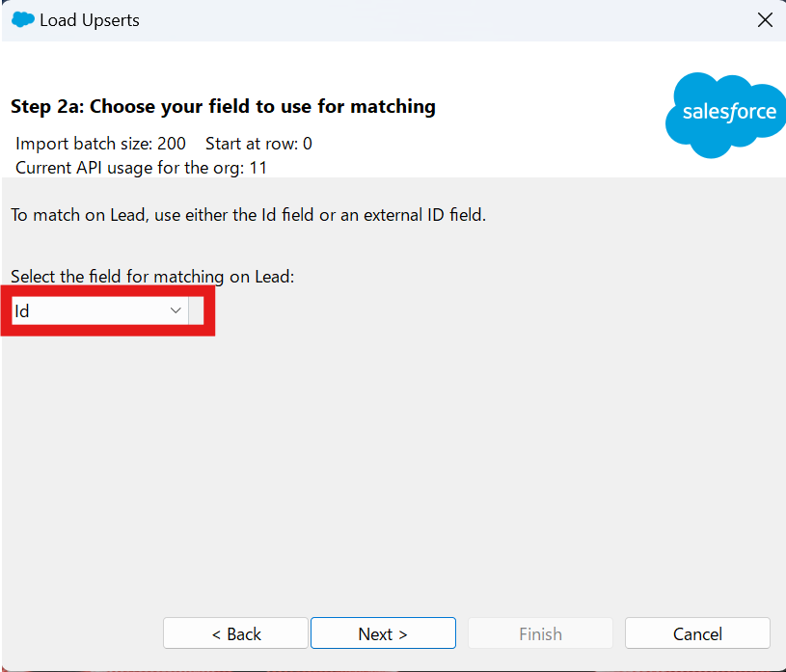Click the 'To match on Lead' instruction text

click(x=248, y=215)
